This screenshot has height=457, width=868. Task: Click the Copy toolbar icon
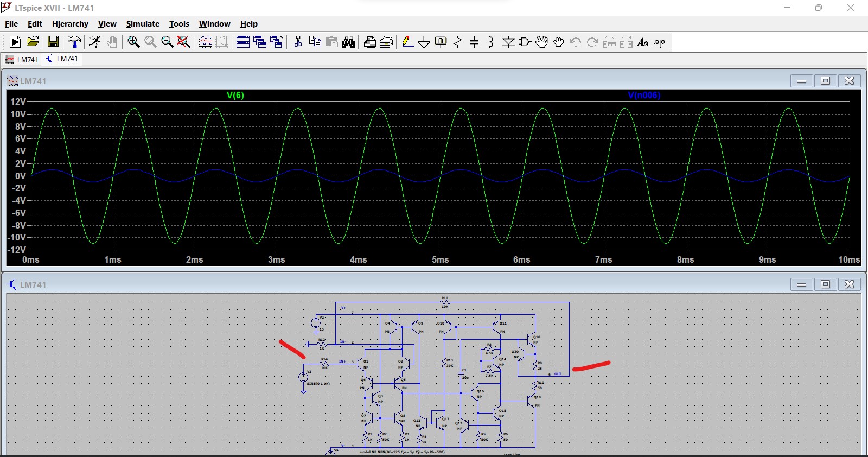315,42
